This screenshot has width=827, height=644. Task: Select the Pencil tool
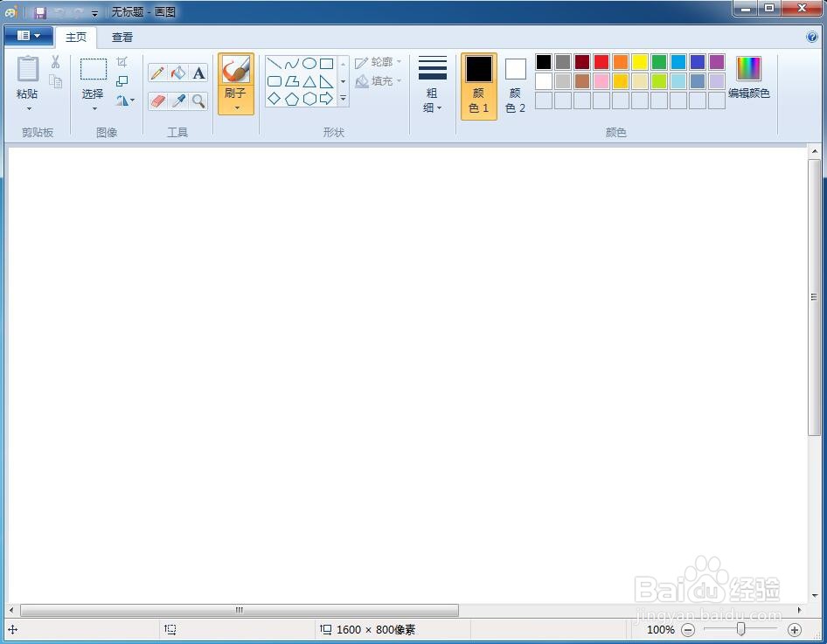(157, 73)
